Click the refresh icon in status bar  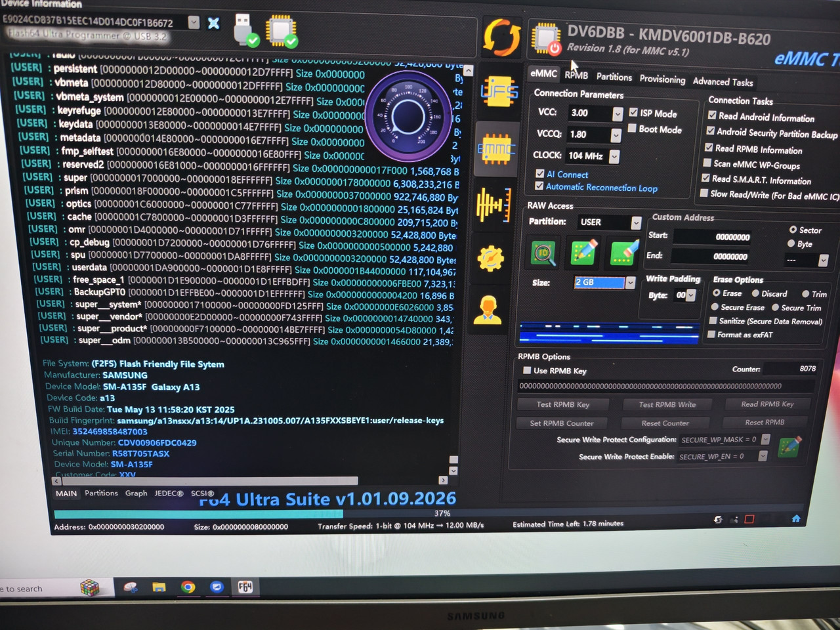pos(718,519)
